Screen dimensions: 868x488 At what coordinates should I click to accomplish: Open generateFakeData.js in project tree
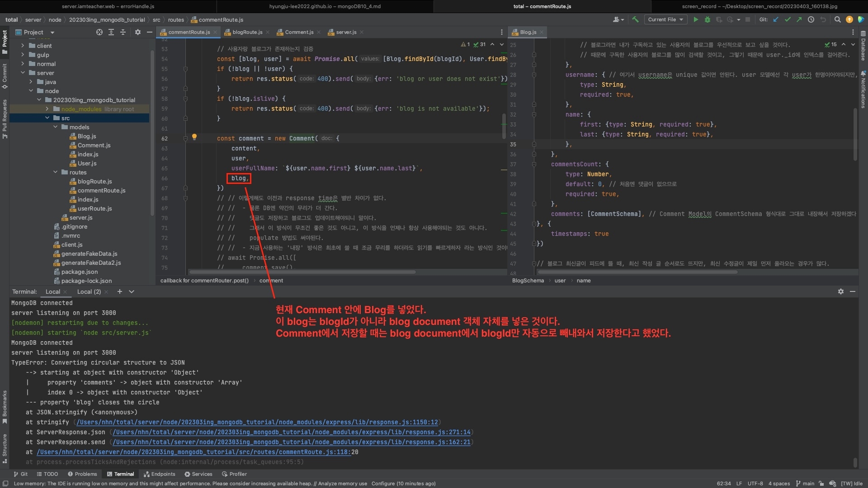pos(89,253)
